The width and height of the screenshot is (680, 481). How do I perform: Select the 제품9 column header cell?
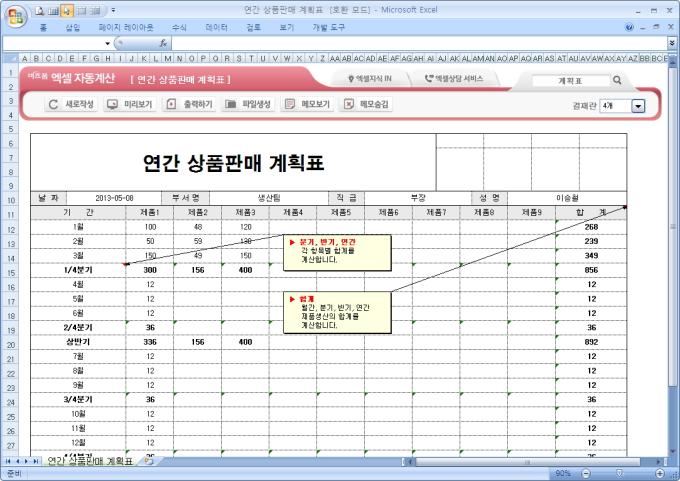pos(531,213)
